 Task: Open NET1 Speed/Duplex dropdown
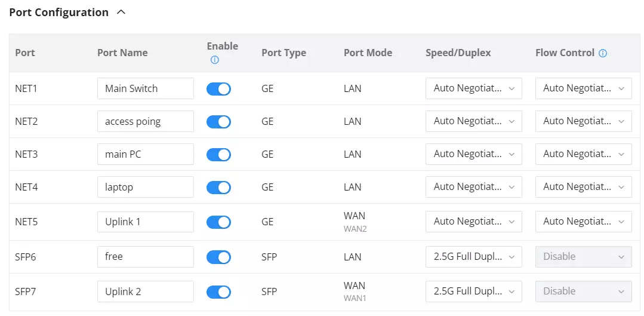473,88
